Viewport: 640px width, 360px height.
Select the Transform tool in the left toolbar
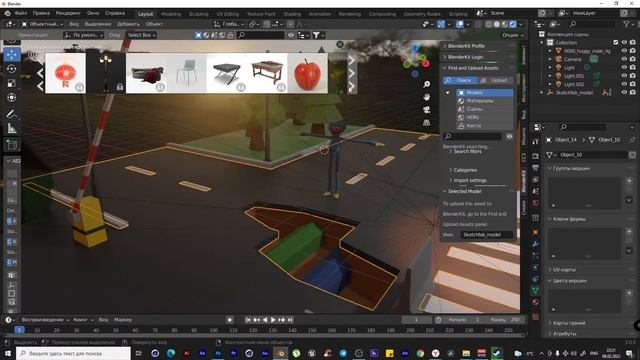(x=12, y=98)
